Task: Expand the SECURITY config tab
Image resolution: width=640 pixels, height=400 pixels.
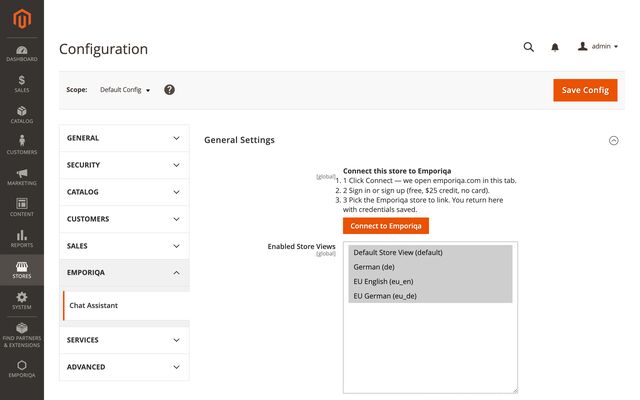Action: click(x=124, y=165)
